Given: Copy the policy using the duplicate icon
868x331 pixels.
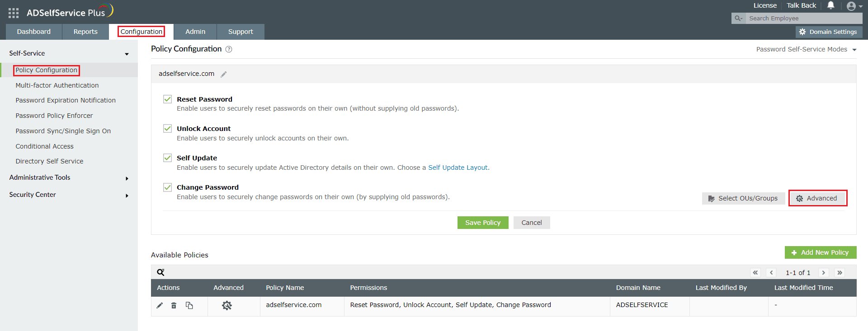Looking at the screenshot, I should [x=189, y=306].
